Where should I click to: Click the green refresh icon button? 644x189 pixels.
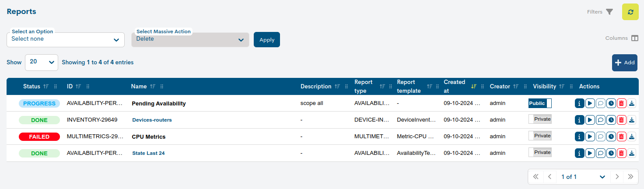pos(630,12)
